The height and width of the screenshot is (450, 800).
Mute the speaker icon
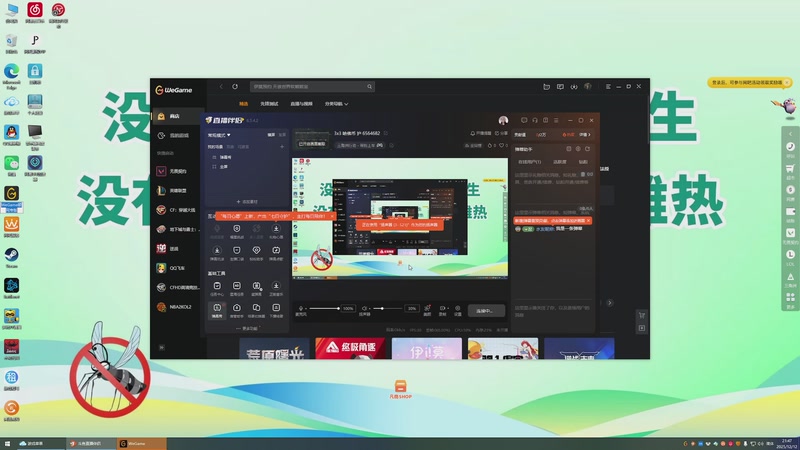pos(364,308)
